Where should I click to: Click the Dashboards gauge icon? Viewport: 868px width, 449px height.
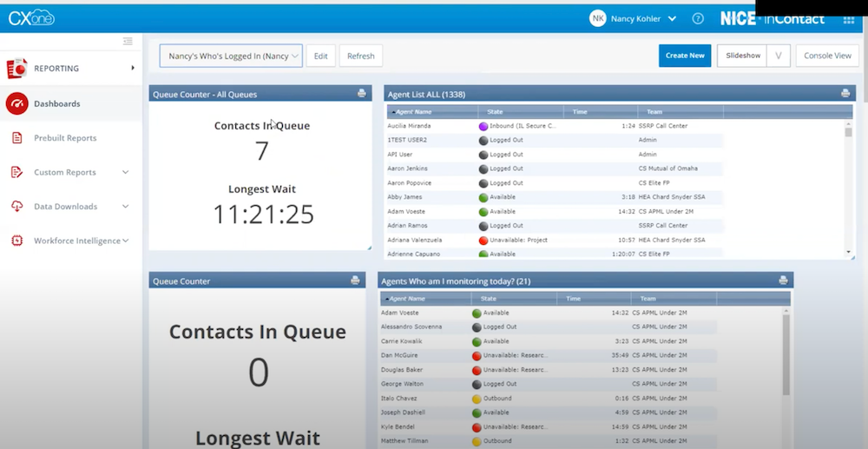(x=17, y=103)
